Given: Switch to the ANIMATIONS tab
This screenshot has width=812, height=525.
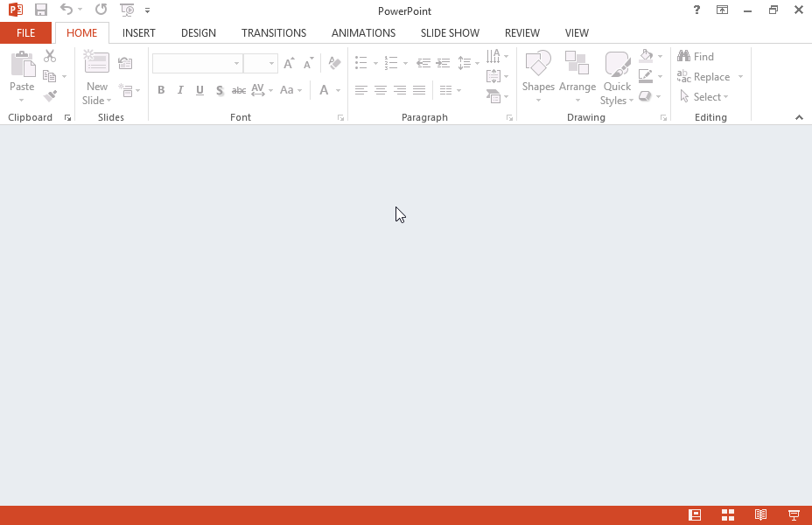Looking at the screenshot, I should pyautogui.click(x=363, y=33).
